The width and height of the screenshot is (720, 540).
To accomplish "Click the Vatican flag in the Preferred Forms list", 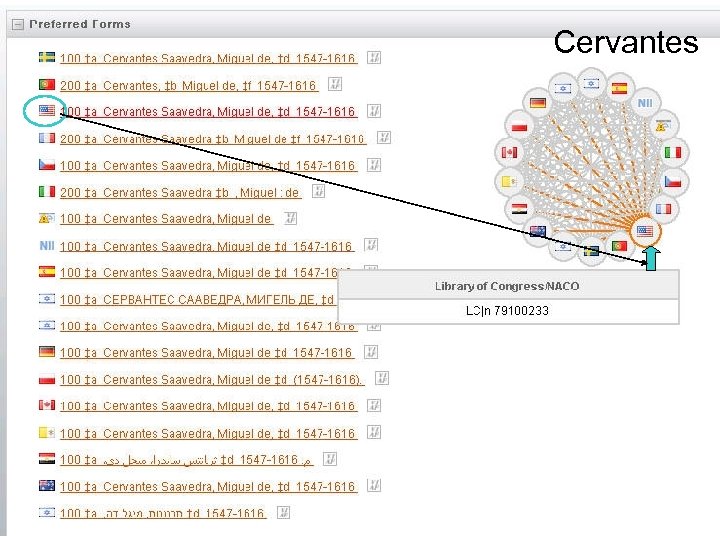I will (x=47, y=433).
